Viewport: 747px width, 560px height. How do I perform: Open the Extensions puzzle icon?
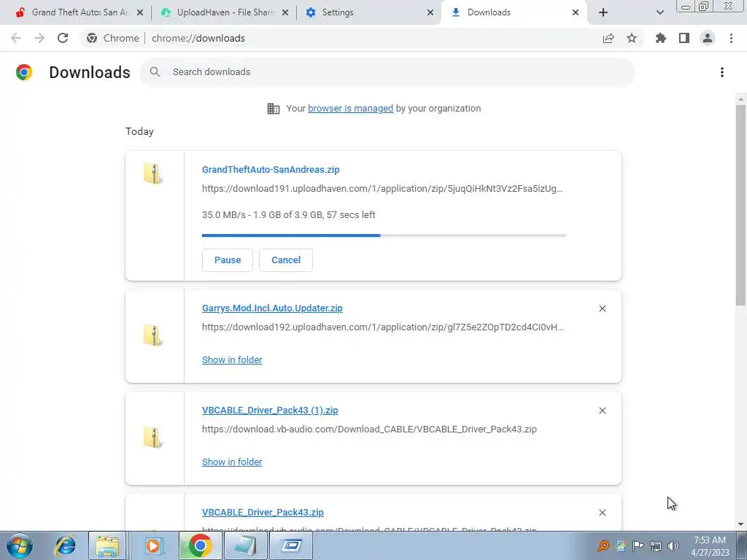(x=661, y=38)
